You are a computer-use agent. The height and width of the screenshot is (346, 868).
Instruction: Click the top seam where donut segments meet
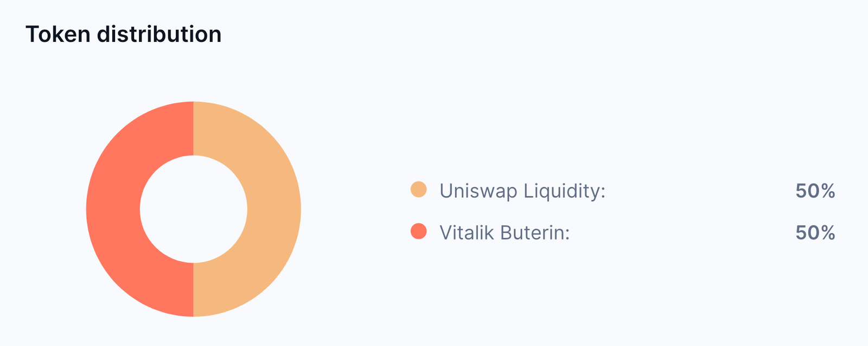coord(194,128)
